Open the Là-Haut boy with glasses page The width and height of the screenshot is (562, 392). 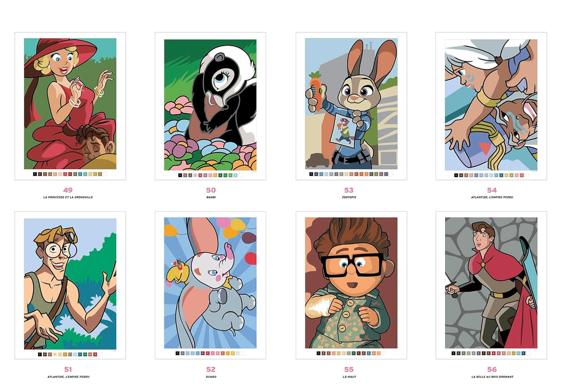351,283
